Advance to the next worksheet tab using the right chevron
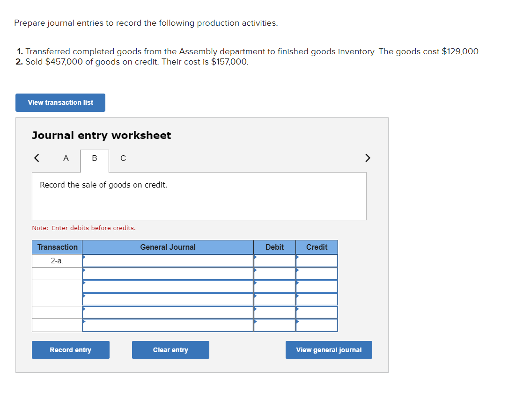This screenshot has width=516, height=420. [368, 158]
